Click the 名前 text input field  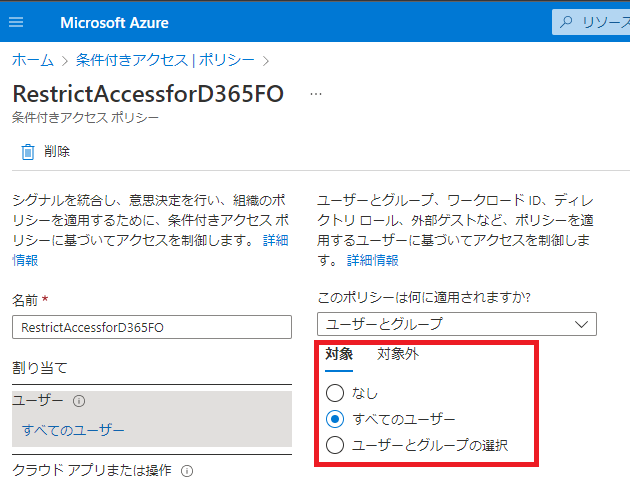pyautogui.click(x=152, y=327)
